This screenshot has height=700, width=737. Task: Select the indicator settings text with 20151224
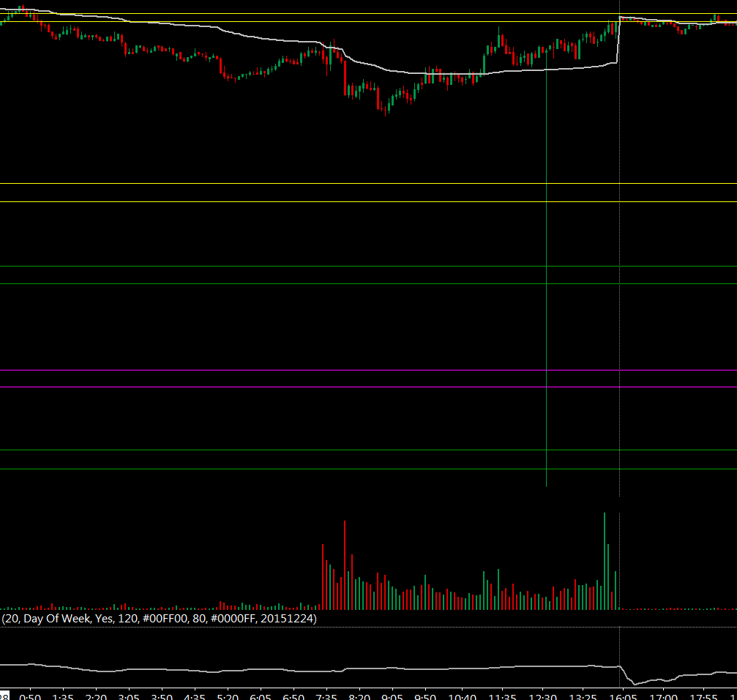159,618
